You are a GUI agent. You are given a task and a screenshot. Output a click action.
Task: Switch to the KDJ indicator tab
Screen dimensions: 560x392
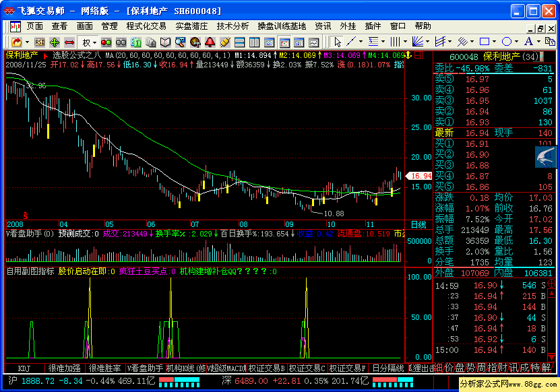click(x=24, y=368)
